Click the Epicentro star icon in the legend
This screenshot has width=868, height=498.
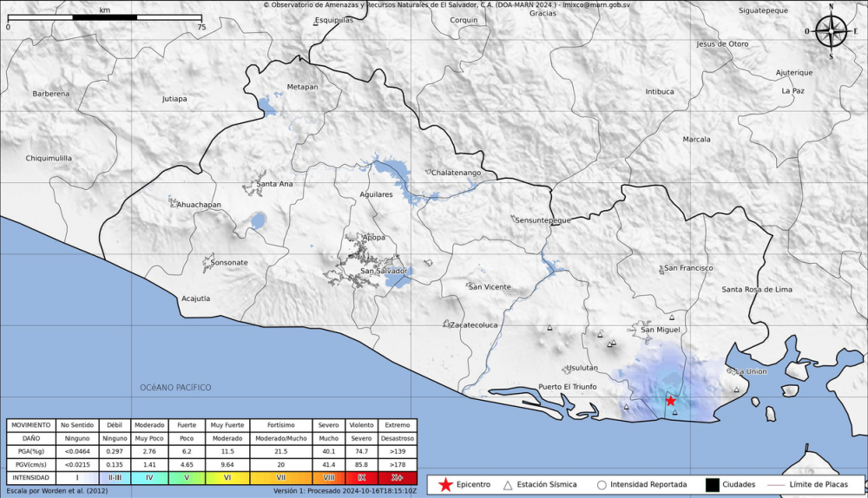click(x=445, y=484)
